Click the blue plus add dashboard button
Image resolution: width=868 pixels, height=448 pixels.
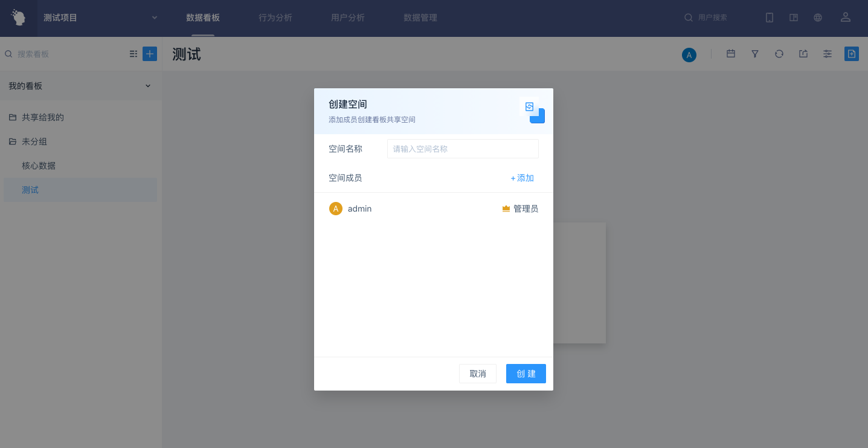point(150,54)
